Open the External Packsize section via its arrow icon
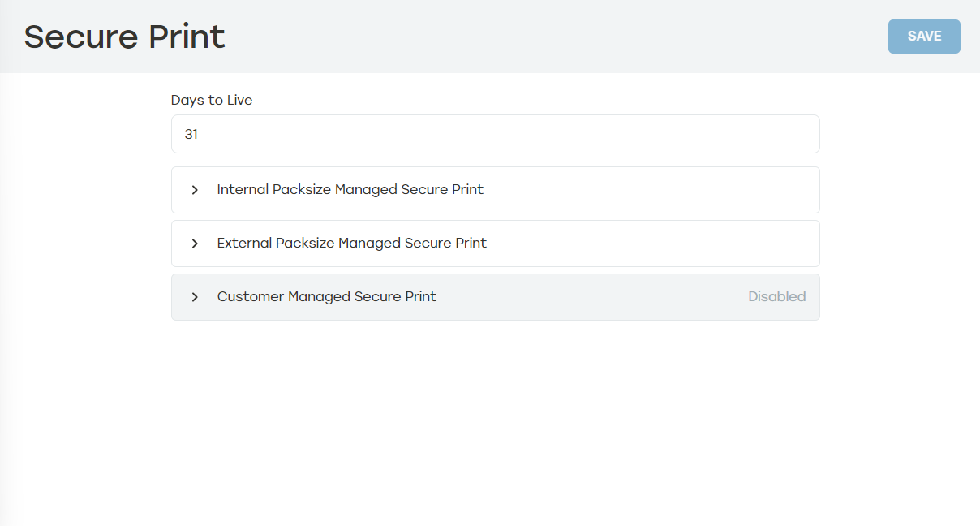 click(195, 244)
